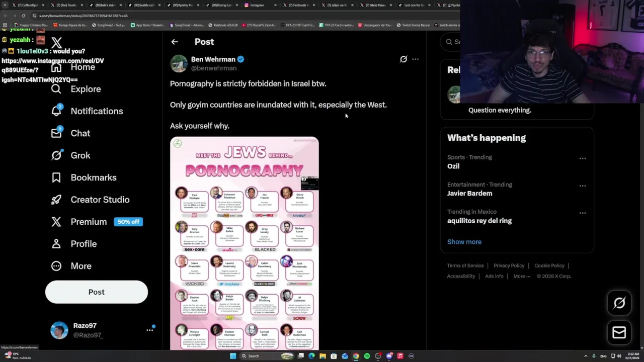This screenshot has width=644, height=362.
Task: Click the @benwehrman handle
Action: coord(214,68)
